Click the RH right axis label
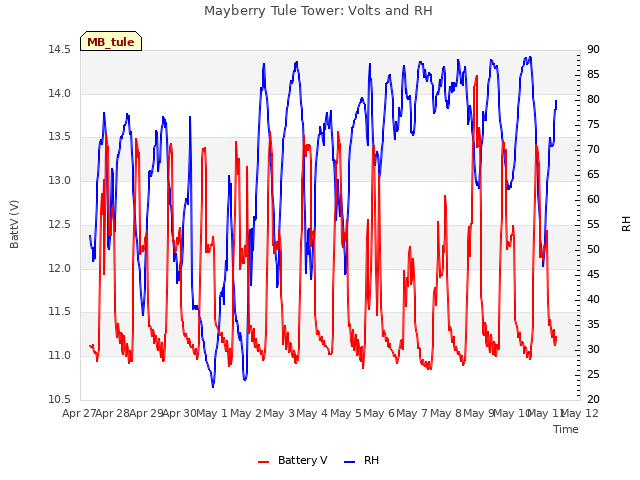This screenshot has height=480, width=640. [626, 224]
